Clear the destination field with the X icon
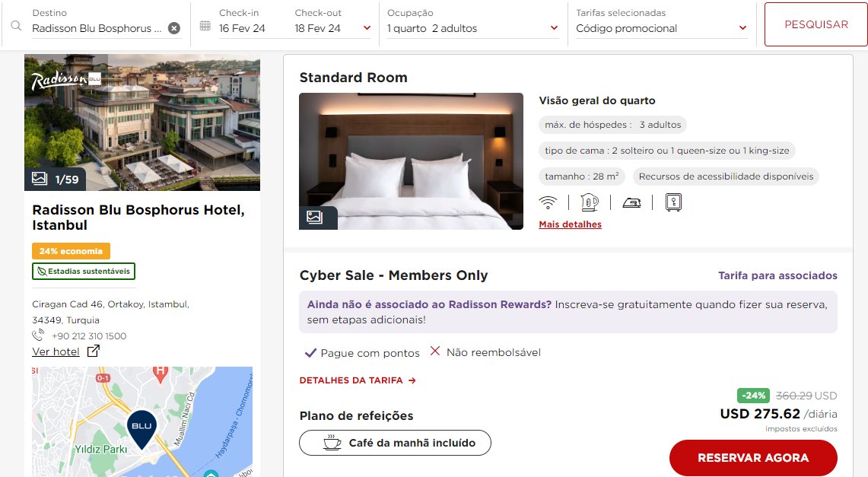 point(173,28)
